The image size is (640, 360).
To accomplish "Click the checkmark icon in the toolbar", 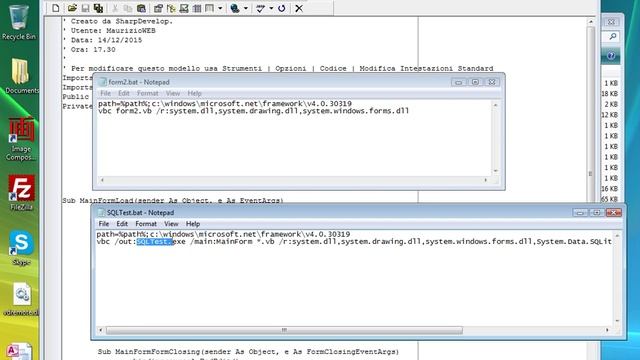I will click(x=260, y=8).
